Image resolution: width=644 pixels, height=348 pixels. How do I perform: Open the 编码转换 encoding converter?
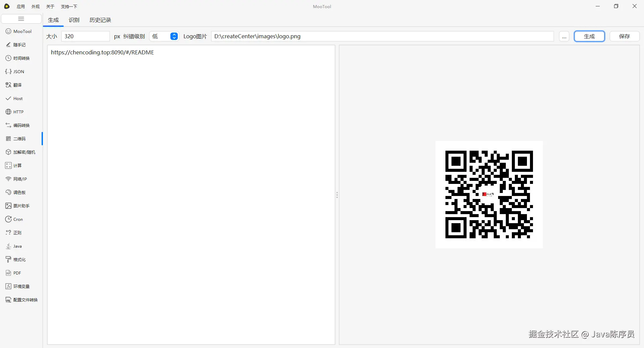click(x=21, y=125)
